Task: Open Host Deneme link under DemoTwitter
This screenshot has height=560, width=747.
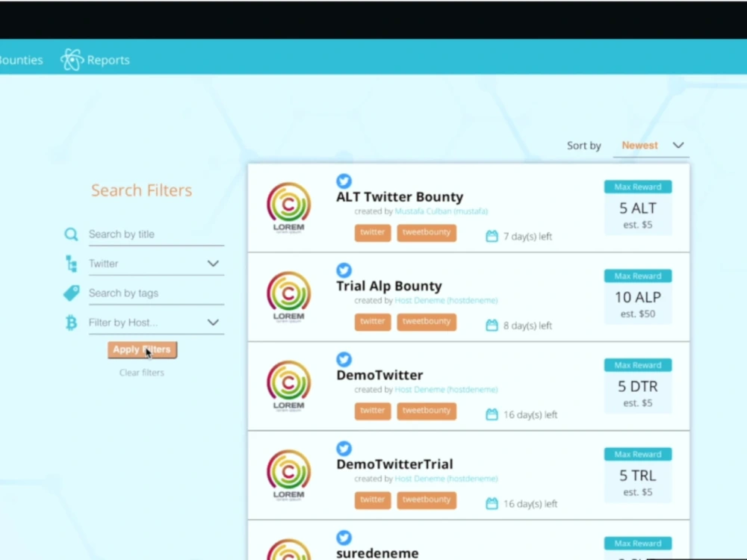Action: pos(446,389)
